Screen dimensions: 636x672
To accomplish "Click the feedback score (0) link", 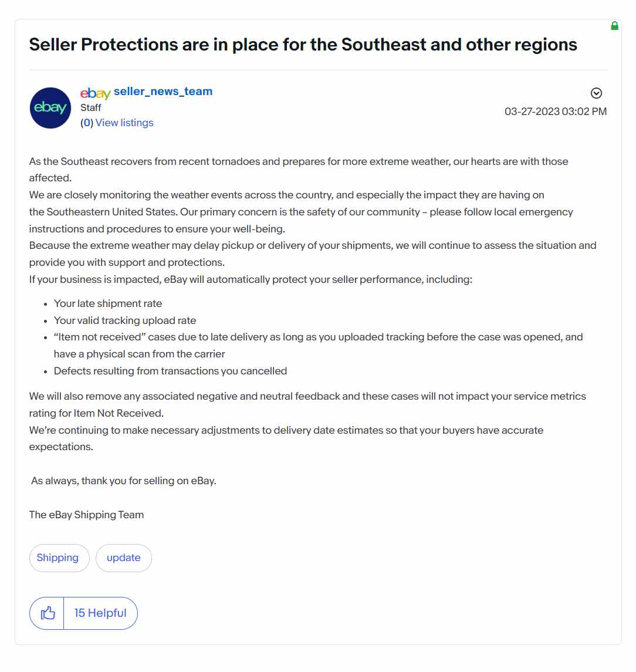I will 87,123.
